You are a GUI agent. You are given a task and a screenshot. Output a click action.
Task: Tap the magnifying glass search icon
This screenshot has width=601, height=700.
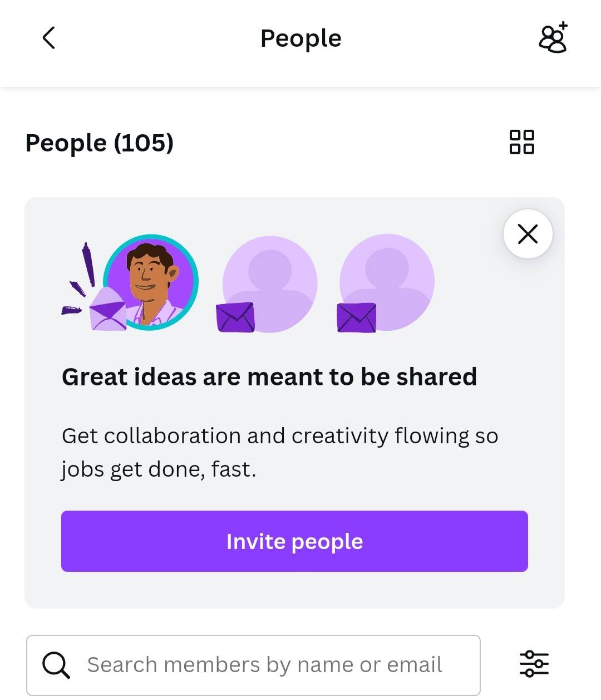[x=56, y=665]
